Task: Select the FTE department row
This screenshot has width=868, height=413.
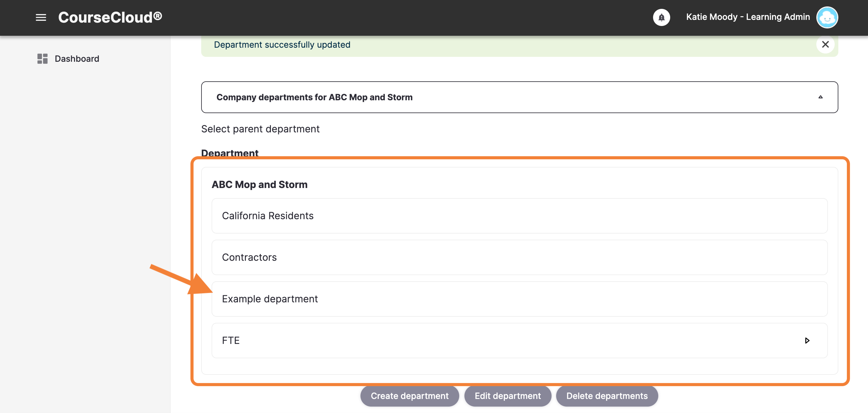Action: [519, 341]
